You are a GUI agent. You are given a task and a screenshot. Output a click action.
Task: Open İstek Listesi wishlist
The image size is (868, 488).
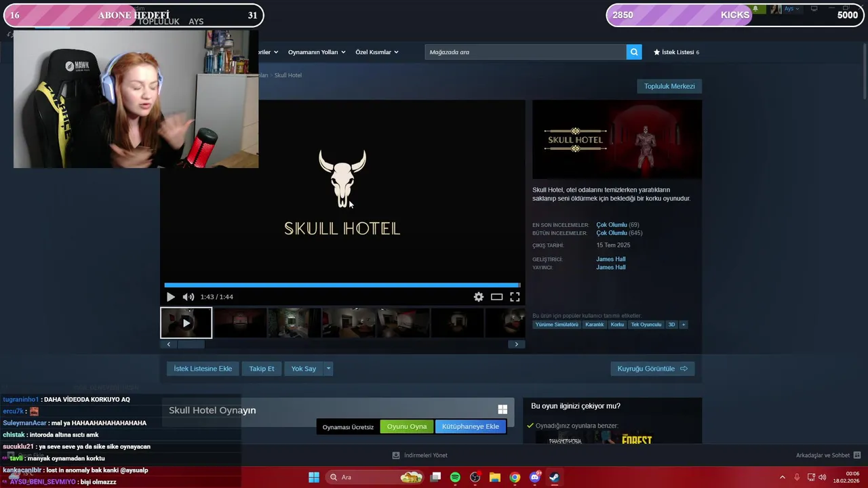coord(676,52)
